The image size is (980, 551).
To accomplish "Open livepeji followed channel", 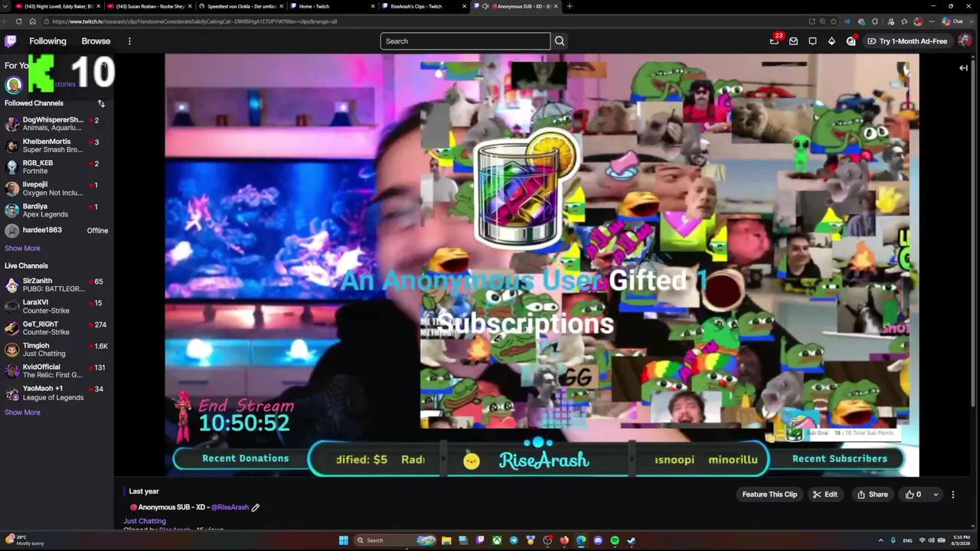I will tap(57, 188).
